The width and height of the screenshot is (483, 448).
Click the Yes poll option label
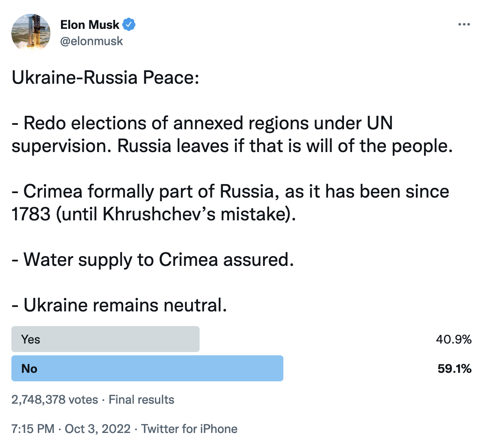30,339
